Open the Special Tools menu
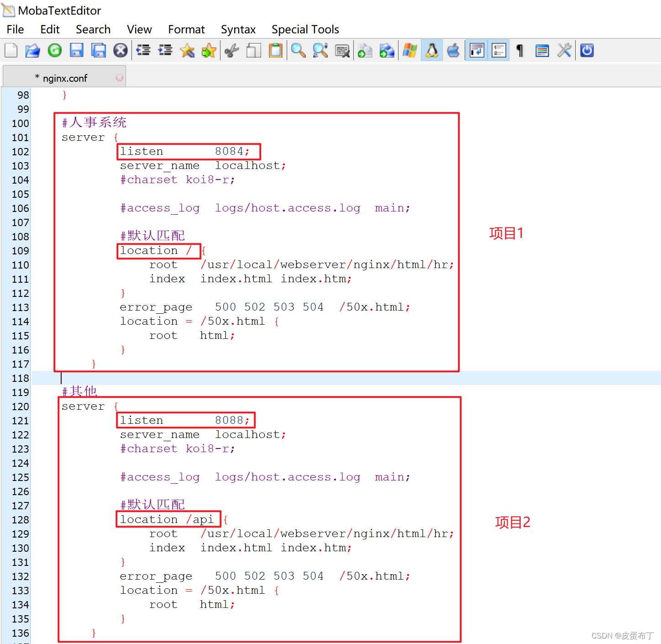This screenshot has height=644, width=661. coord(305,29)
